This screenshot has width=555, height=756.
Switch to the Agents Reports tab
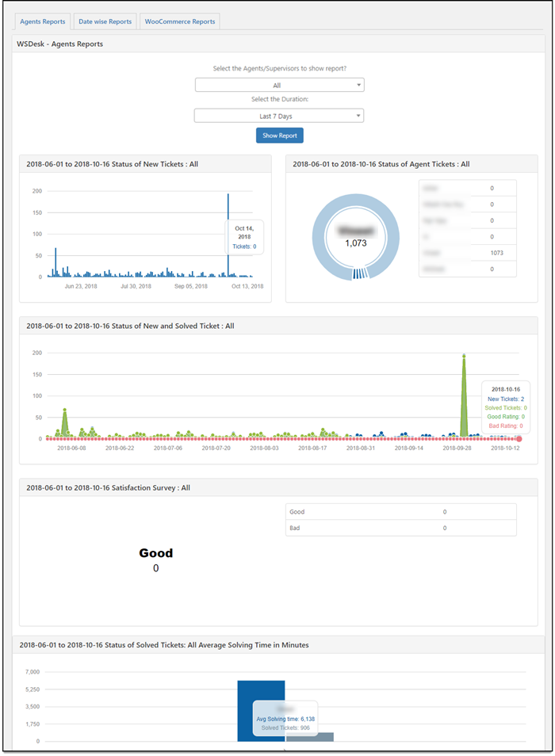pos(43,21)
